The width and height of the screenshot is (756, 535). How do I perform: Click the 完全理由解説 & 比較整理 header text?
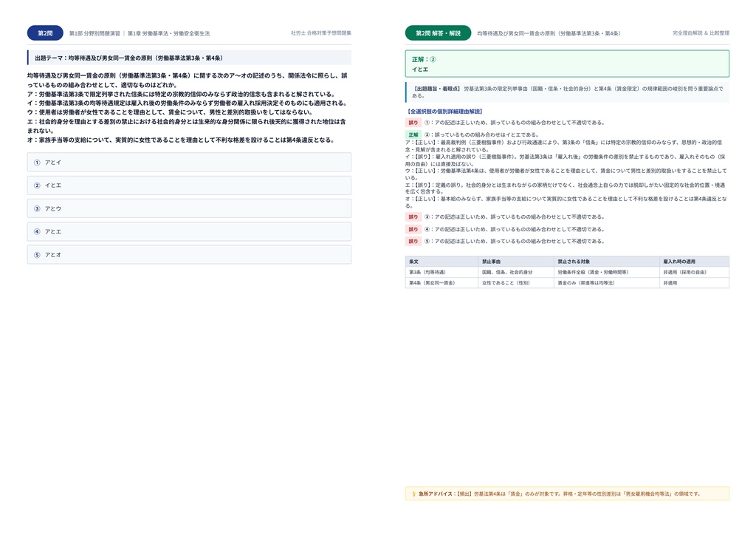tap(701, 33)
